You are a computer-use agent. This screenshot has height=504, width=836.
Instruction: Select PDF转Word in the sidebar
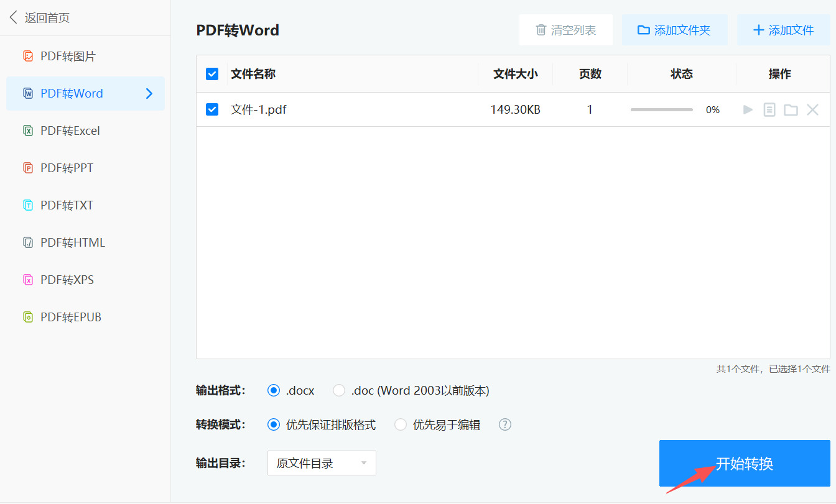(85, 94)
